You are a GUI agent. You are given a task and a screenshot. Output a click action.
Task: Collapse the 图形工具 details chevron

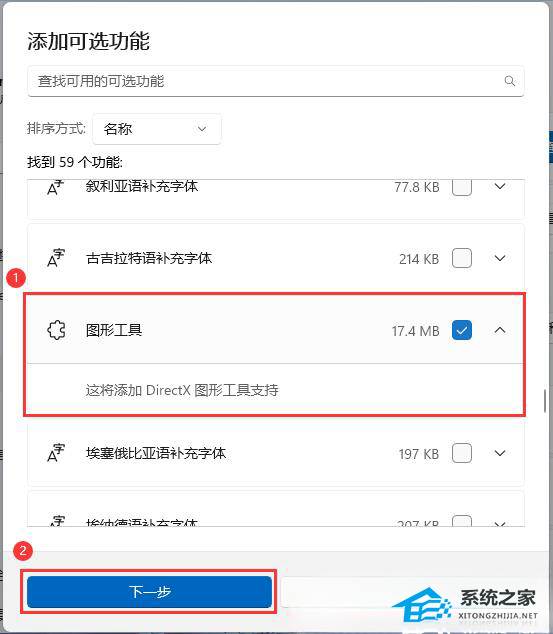[500, 330]
